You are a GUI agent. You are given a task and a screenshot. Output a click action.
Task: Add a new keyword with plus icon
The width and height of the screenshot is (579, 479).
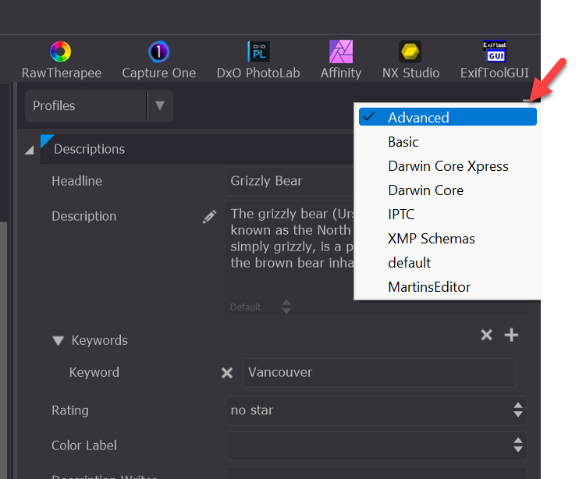coord(511,335)
